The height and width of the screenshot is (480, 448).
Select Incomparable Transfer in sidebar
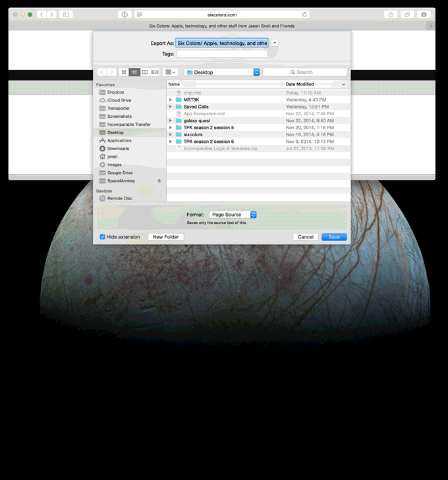130,124
